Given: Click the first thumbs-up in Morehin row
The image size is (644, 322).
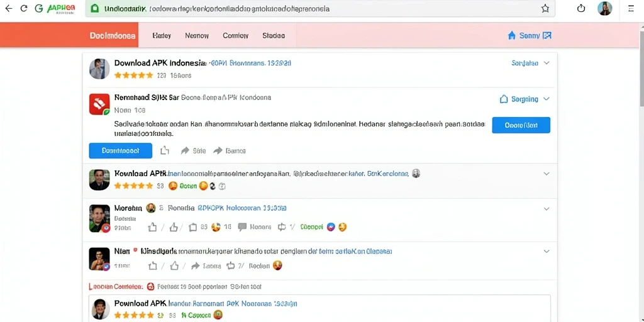Looking at the screenshot, I should 152,226.
